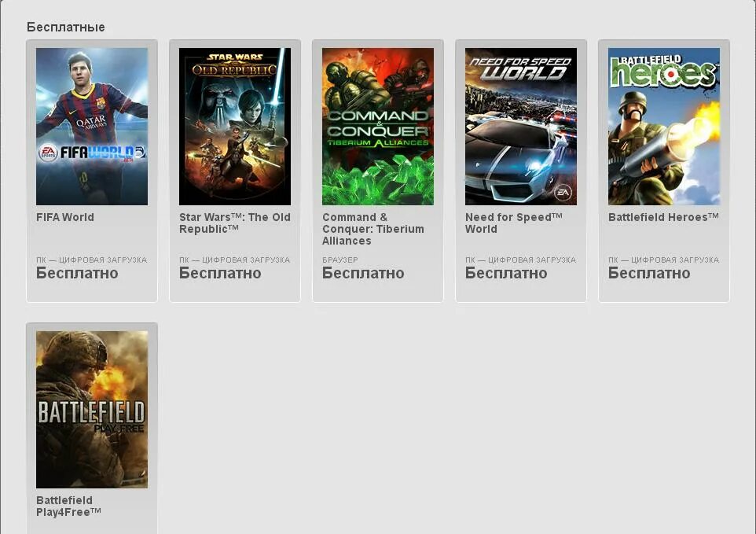Click Бесплатно price under Command & Conquer
This screenshot has width=756, height=534.
click(363, 273)
